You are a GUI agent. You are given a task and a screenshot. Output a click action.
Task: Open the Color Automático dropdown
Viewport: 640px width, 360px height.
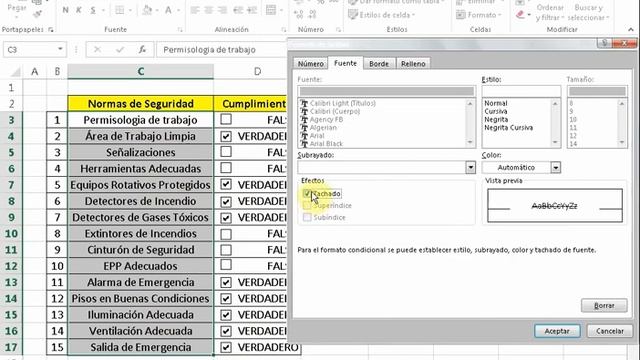[556, 167]
